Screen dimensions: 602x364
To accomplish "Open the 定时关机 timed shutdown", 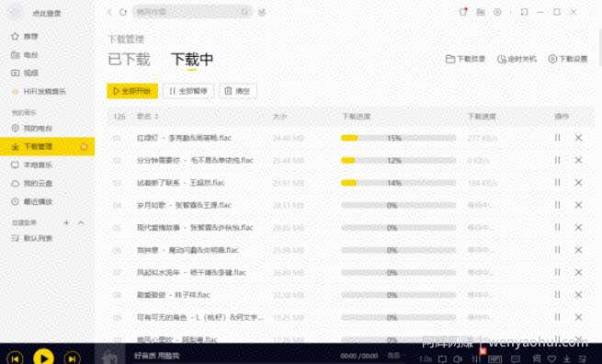I will [x=517, y=59].
